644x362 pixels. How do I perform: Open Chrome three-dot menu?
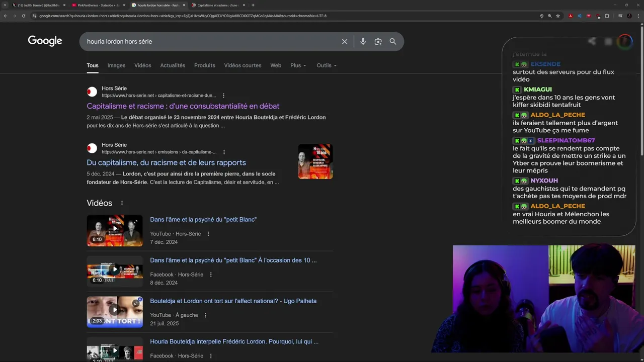pyautogui.click(x=639, y=16)
